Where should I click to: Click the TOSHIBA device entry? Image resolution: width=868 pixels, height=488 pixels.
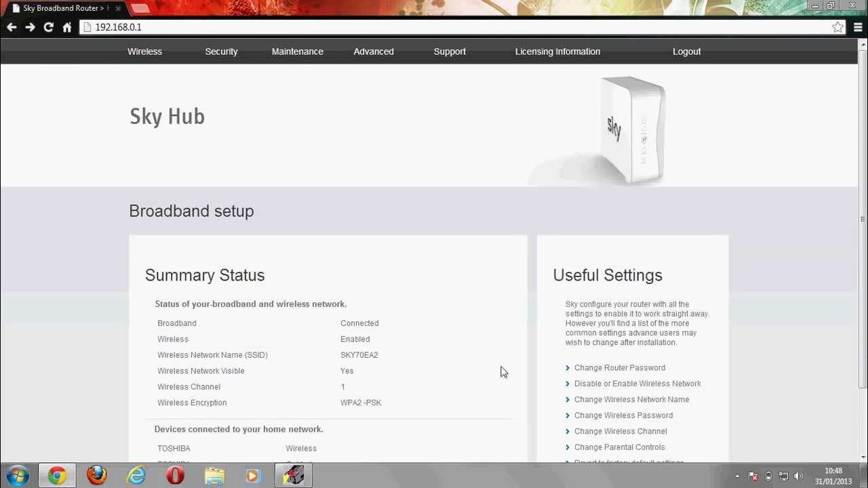[x=174, y=449]
